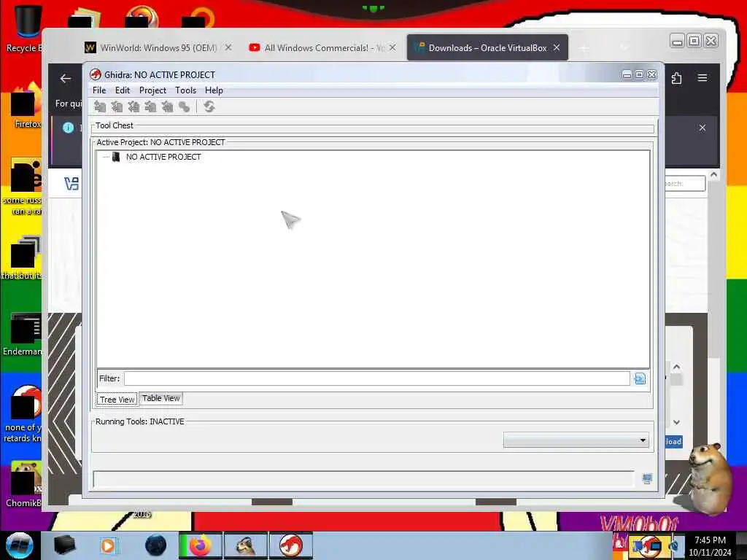Open the Edit menu in Ghidra
The width and height of the screenshot is (747, 560).
[x=123, y=90]
